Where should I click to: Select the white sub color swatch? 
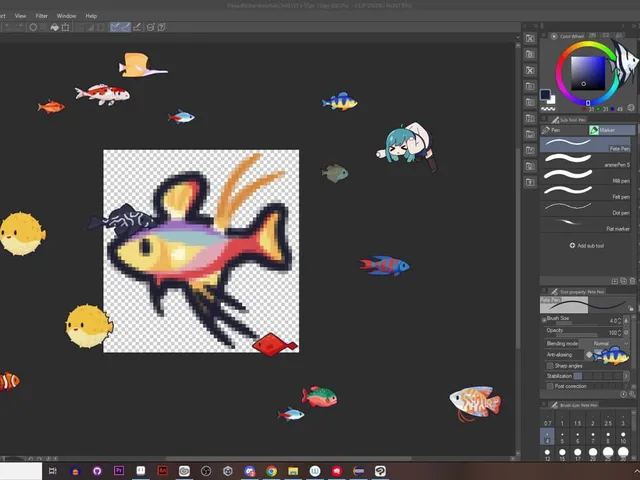551,100
